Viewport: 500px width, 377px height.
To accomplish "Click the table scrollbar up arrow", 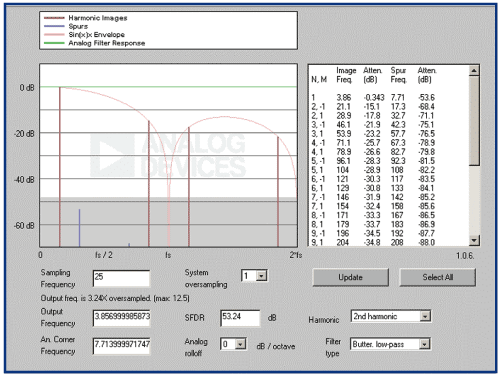I will 474,70.
